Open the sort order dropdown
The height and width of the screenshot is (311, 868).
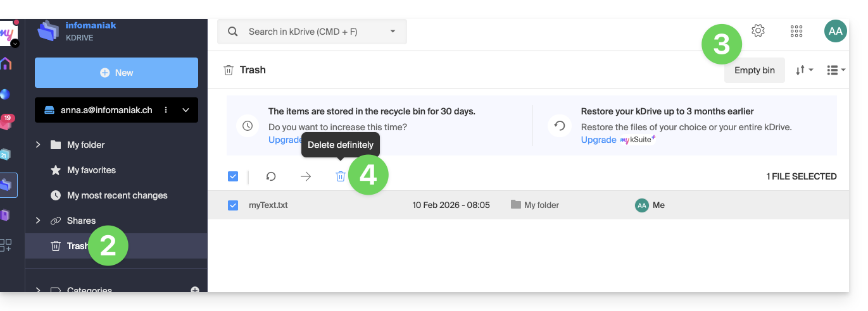point(804,70)
